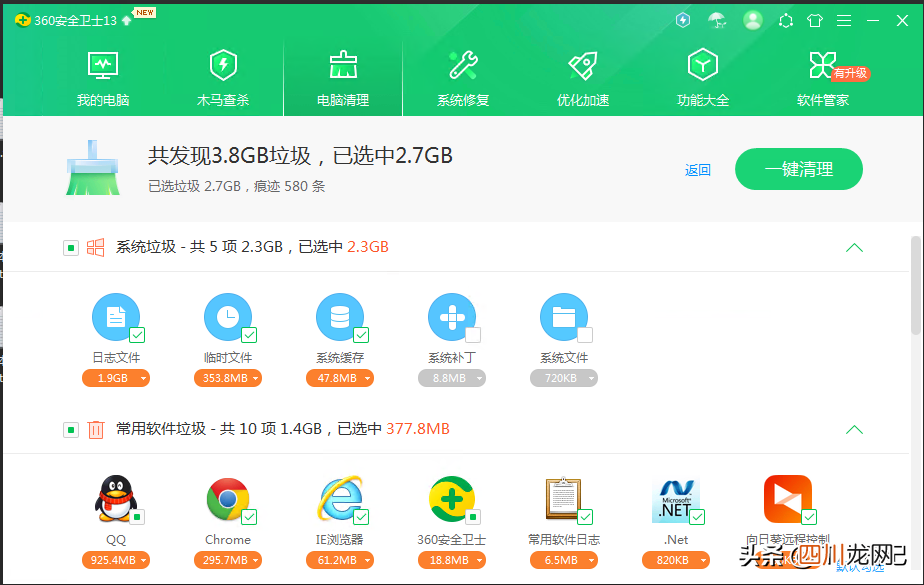Click the NEW badge in title bar

point(145,12)
